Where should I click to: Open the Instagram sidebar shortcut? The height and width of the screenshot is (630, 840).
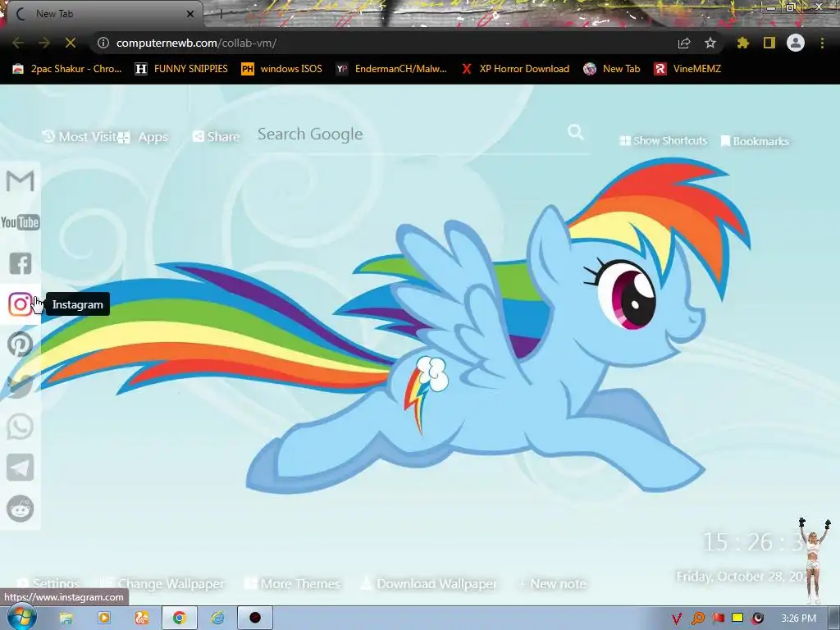pyautogui.click(x=21, y=304)
